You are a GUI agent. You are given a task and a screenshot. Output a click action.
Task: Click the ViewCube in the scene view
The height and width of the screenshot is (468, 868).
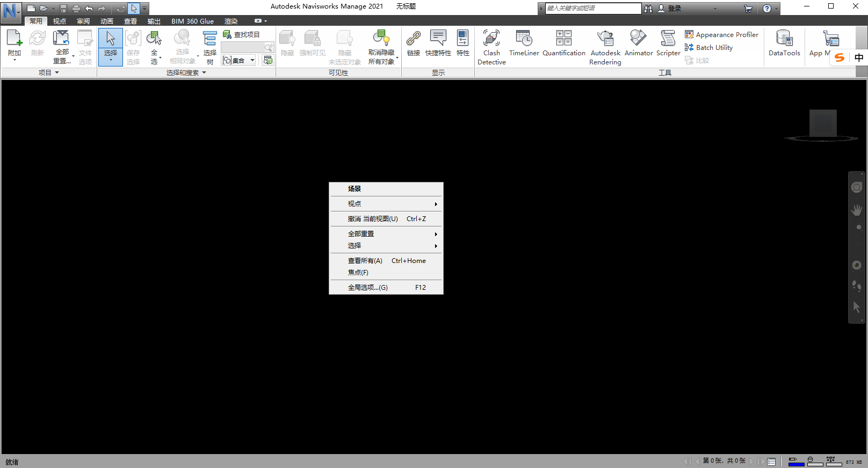point(822,124)
